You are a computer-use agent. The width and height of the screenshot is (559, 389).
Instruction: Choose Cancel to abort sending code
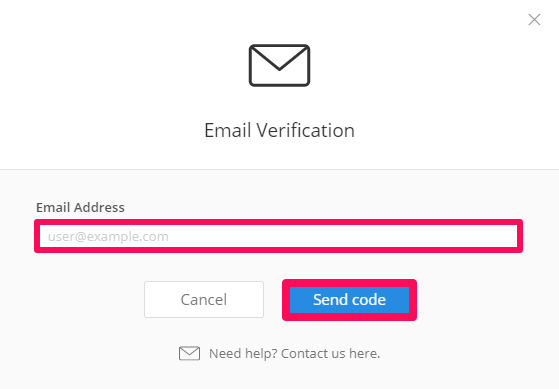point(204,300)
